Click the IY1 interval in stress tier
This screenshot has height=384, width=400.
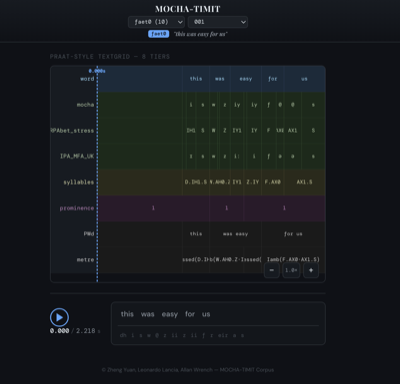click(237, 131)
